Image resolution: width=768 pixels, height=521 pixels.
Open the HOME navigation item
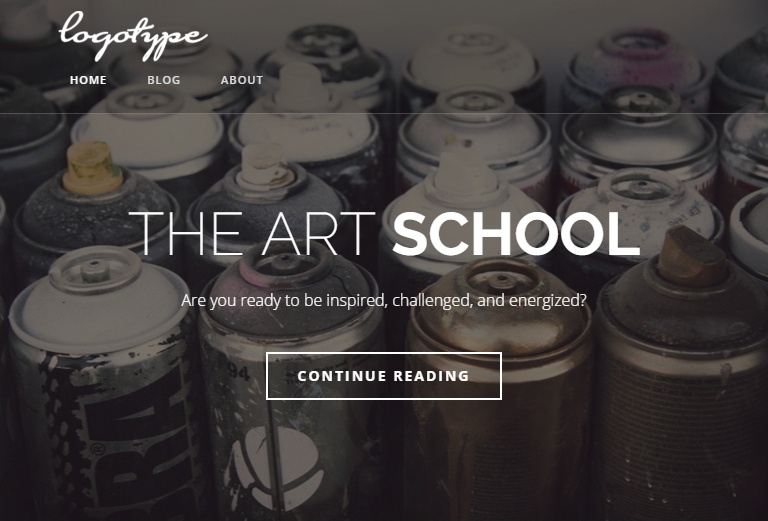point(88,80)
